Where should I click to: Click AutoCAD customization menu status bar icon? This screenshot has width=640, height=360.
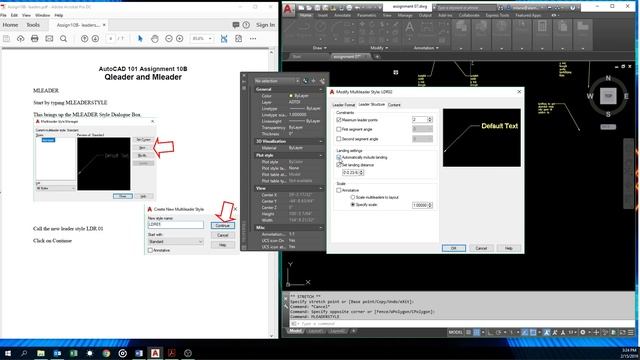(631, 333)
